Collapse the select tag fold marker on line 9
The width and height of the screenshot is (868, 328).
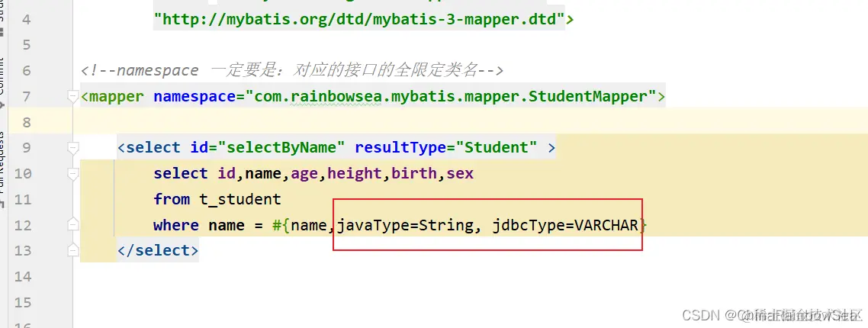point(72,149)
